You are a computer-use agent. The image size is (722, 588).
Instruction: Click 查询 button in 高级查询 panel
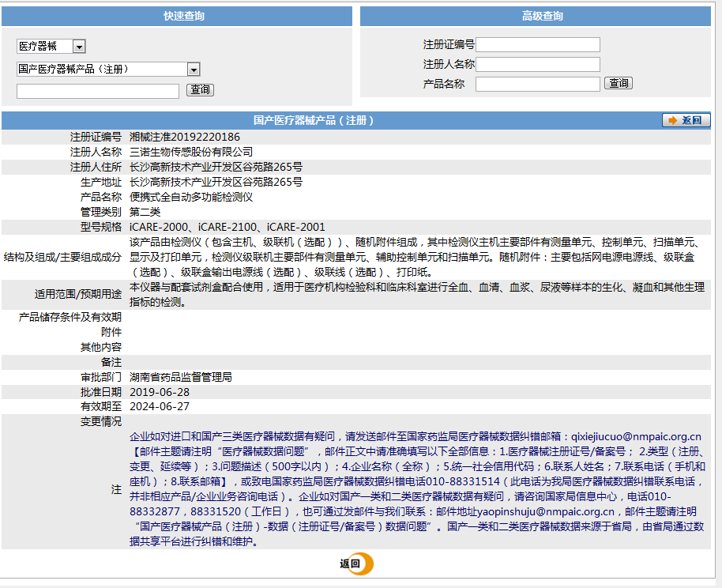pos(619,83)
